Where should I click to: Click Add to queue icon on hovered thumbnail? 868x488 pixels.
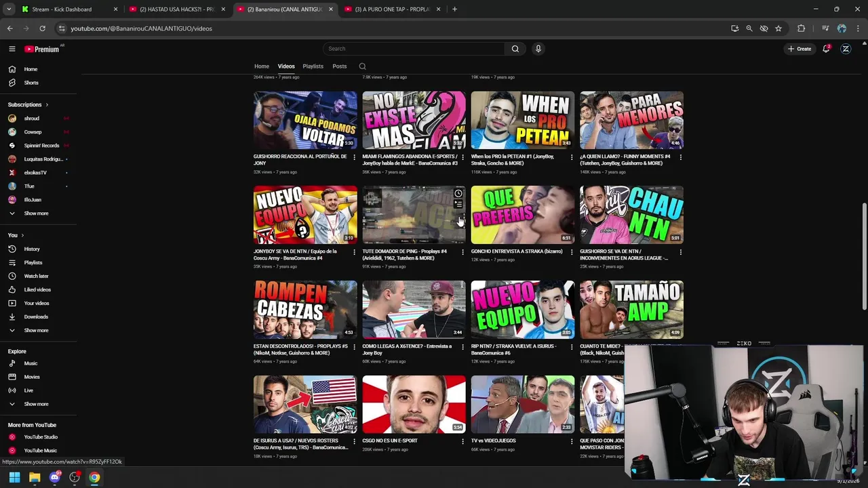(x=458, y=204)
